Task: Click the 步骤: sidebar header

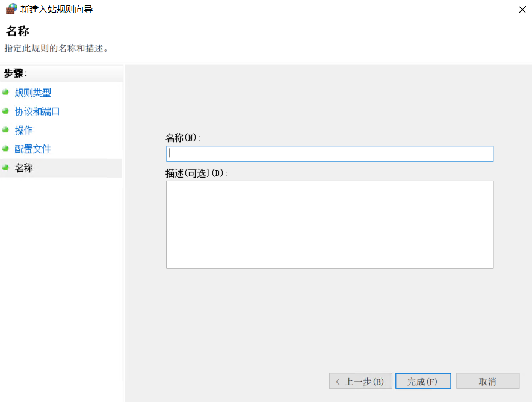Action: (15, 73)
